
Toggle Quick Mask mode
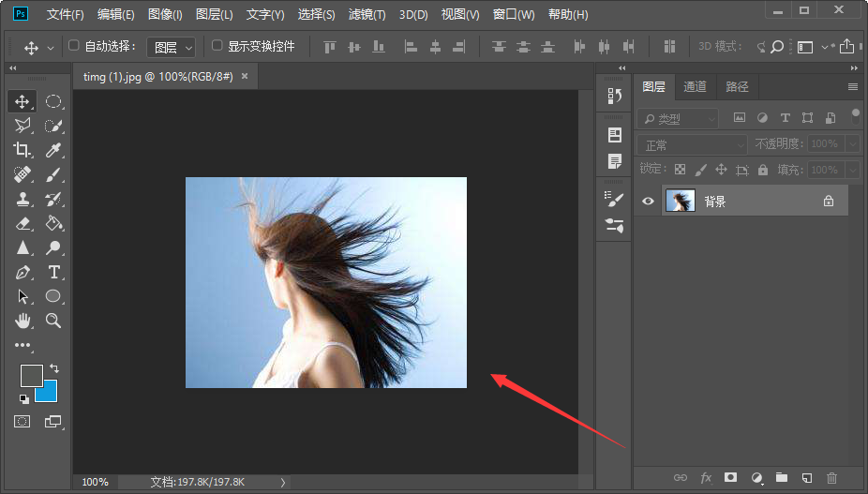pos(22,422)
